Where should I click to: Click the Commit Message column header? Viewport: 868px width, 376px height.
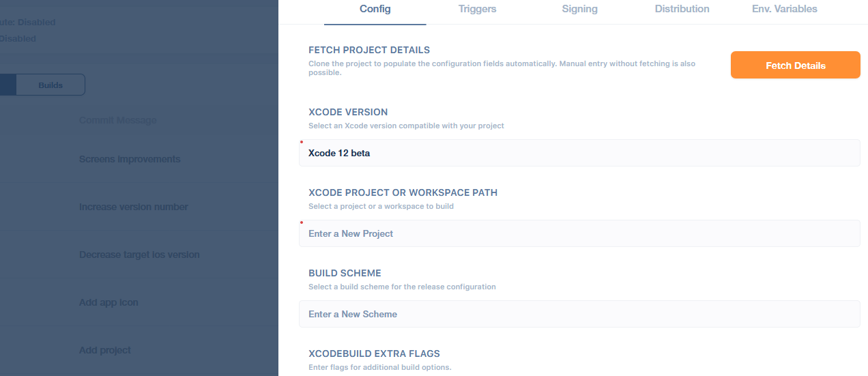pos(118,120)
